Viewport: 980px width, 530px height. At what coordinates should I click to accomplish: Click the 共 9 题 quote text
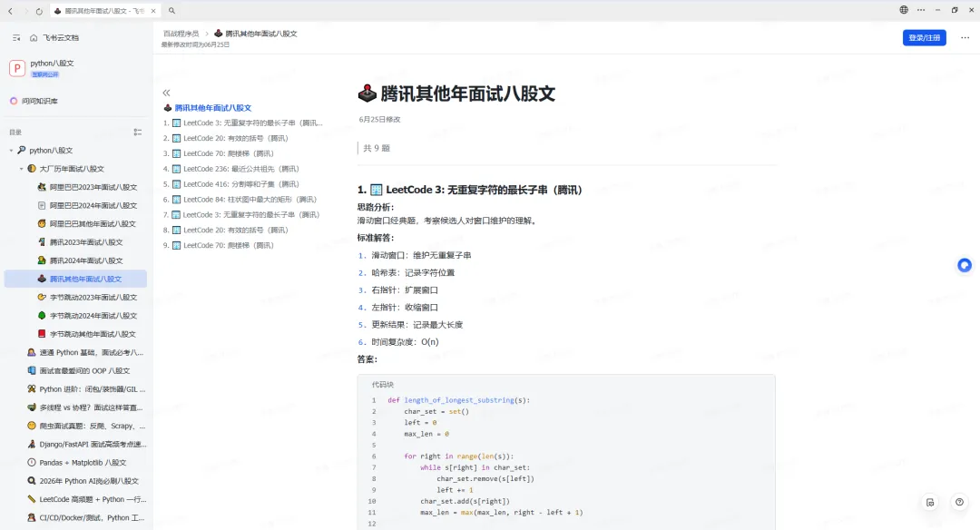point(377,148)
